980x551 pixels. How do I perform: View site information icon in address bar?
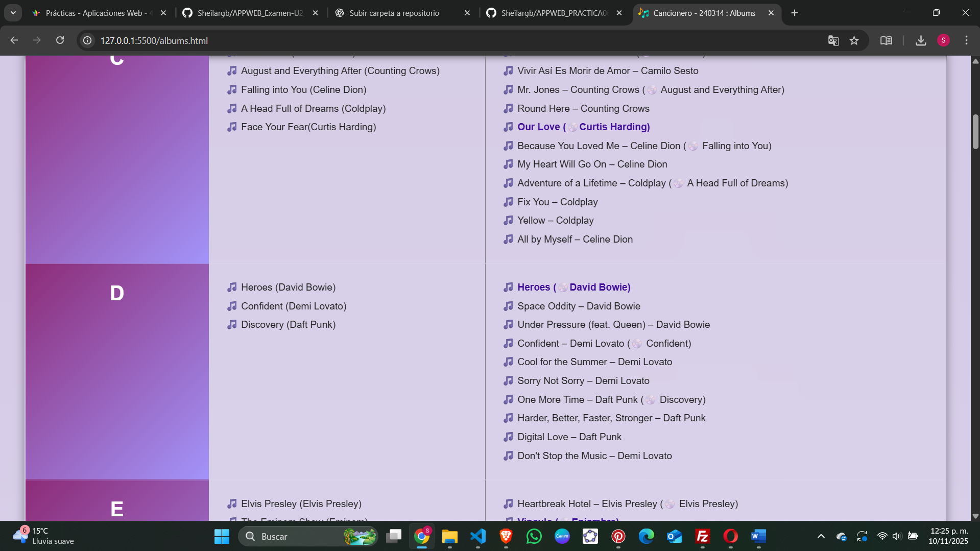click(88, 40)
